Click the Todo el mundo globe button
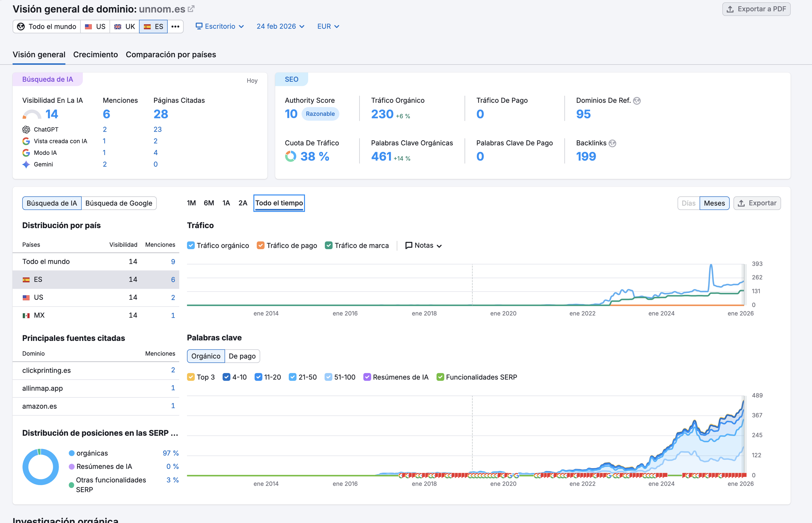Viewport: 812px width, 523px height. (x=46, y=27)
